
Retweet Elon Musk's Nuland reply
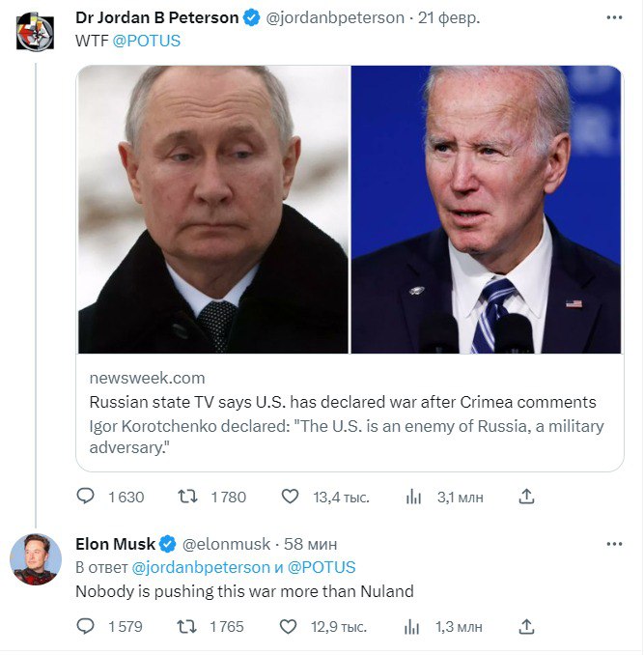click(x=187, y=626)
